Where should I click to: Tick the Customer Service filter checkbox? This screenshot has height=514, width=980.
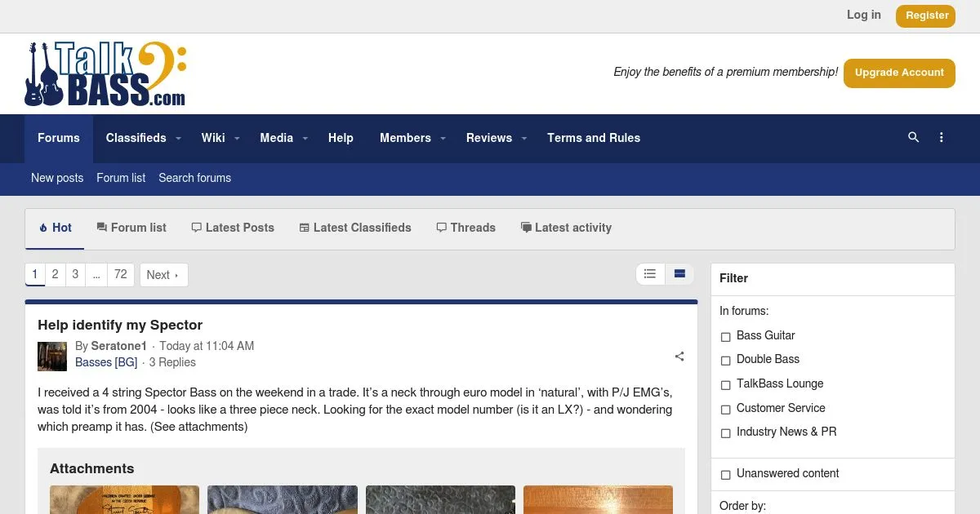point(725,409)
